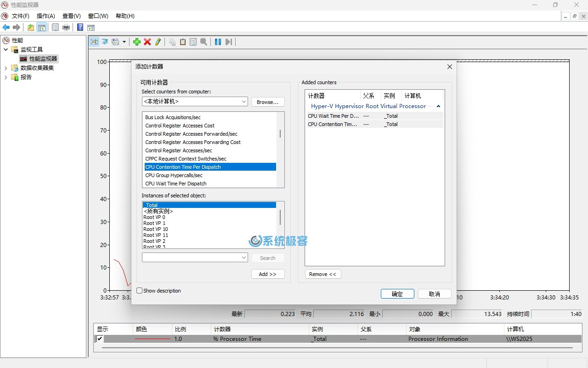Click the Up One Level folder icon
Viewport: 588px width, 368px height.
(x=30, y=28)
